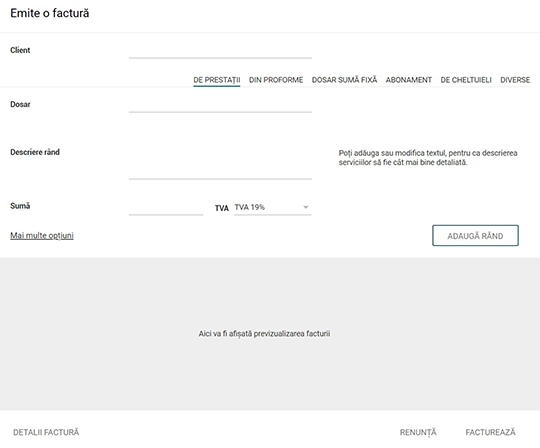
Task: Click the Descriere rând hint text
Action: click(428, 157)
